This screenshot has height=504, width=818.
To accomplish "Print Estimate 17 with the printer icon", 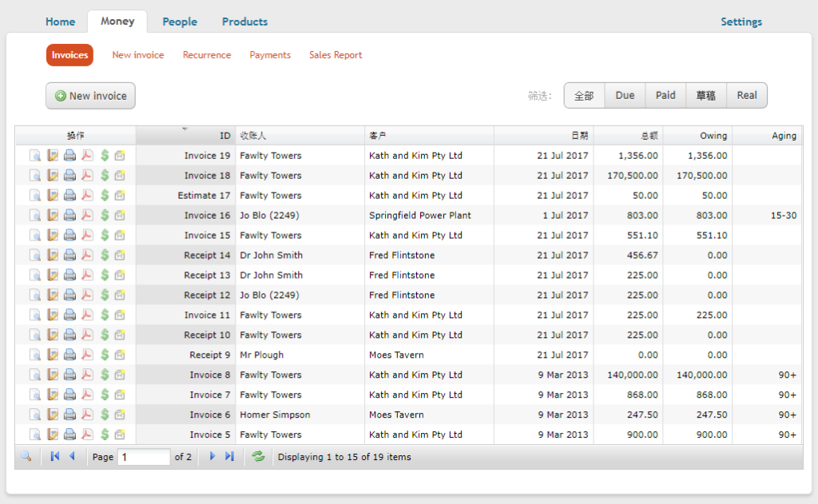I will point(70,195).
